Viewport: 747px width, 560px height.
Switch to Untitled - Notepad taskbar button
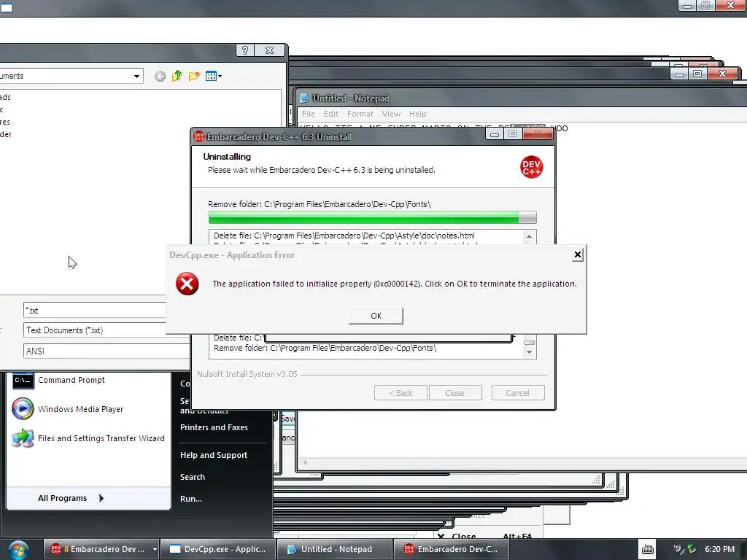pyautogui.click(x=335, y=549)
